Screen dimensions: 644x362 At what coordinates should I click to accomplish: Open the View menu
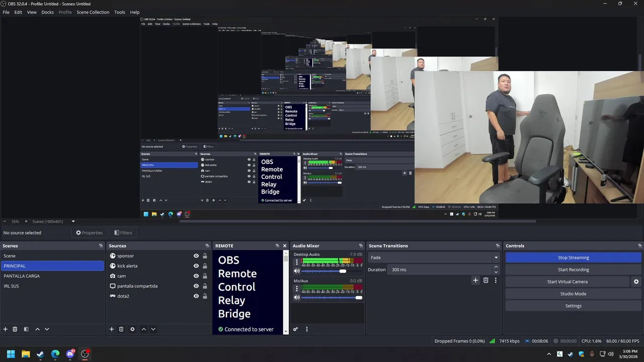[x=32, y=12]
